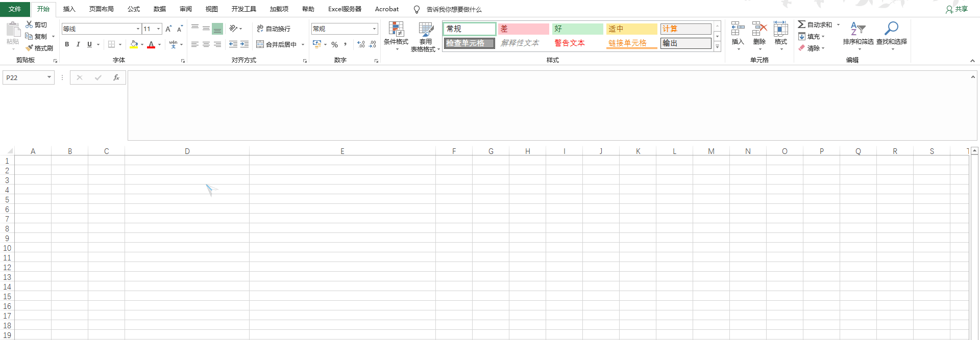Expand the Merge and Center dropdown arrow
The height and width of the screenshot is (340, 980).
pyautogui.click(x=303, y=45)
